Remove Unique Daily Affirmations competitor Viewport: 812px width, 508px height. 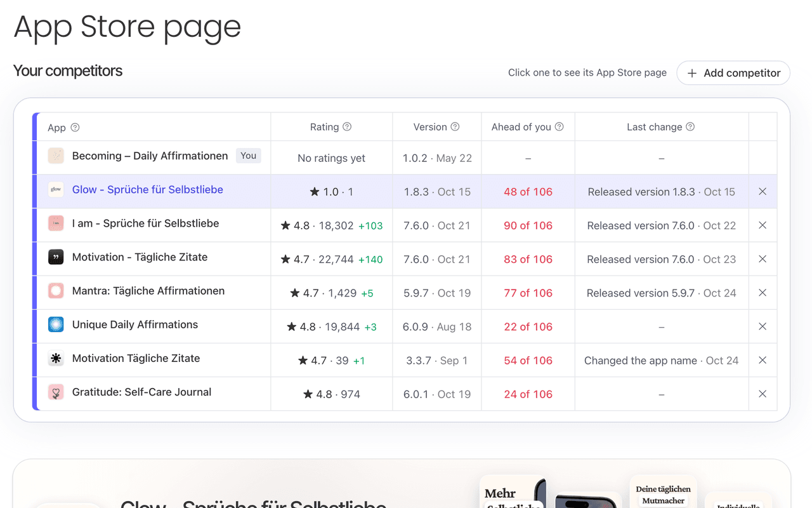click(763, 326)
